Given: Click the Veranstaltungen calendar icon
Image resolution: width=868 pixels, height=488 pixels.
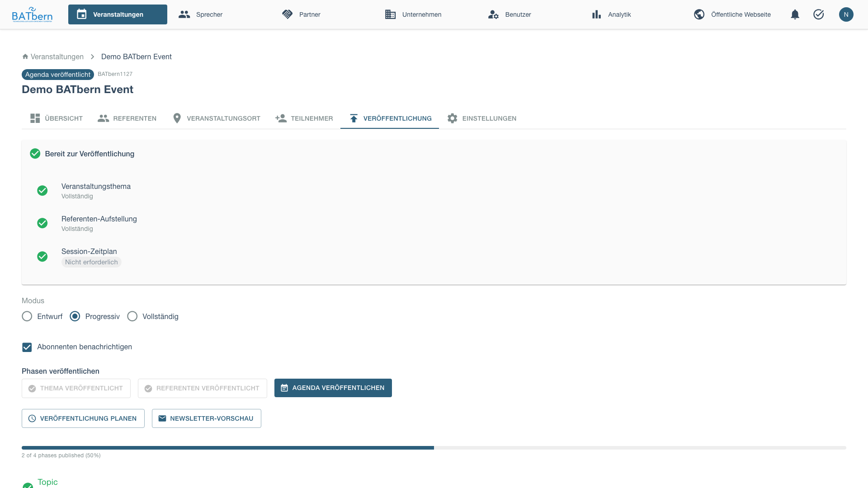Looking at the screenshot, I should coord(81,14).
